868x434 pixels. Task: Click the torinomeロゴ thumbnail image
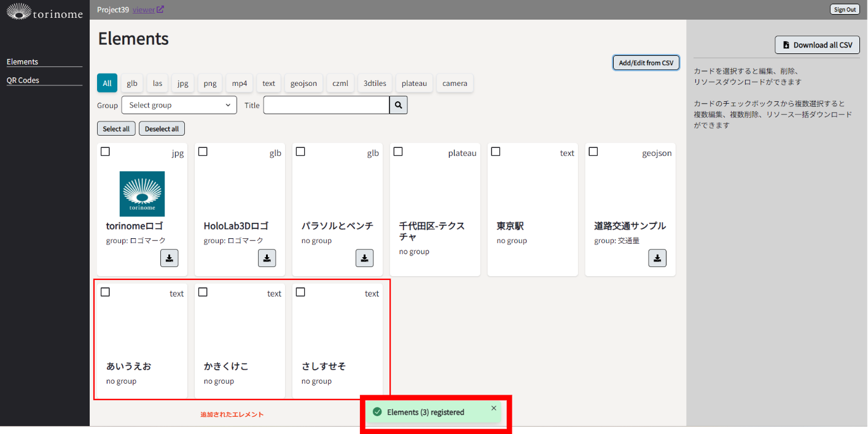(x=142, y=194)
